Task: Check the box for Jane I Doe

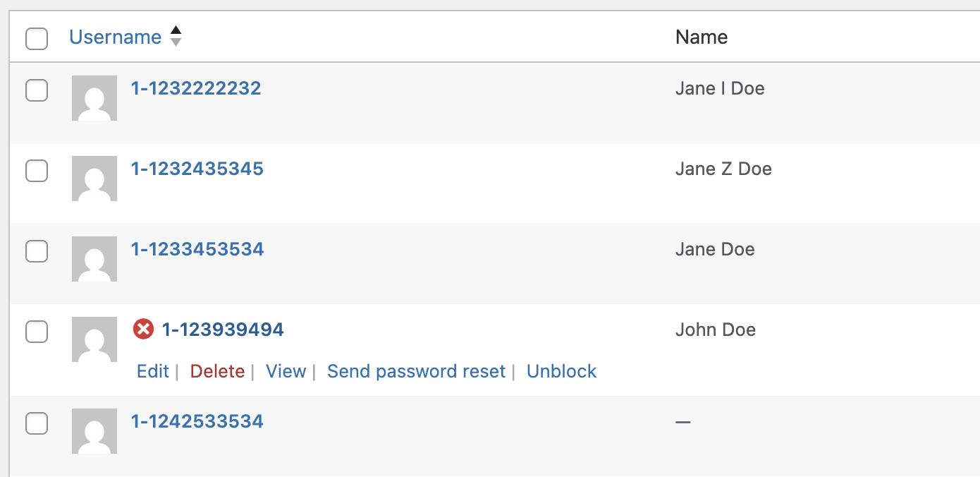Action: coord(37,90)
